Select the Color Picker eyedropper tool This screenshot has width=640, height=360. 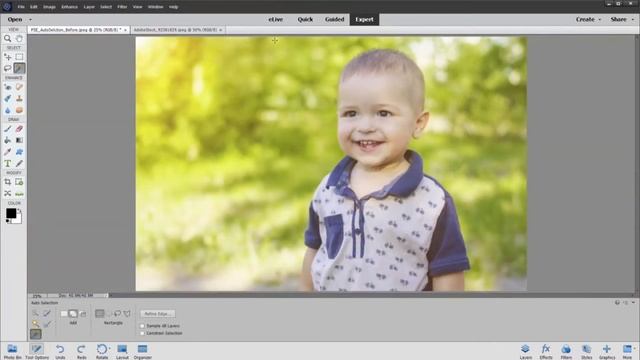click(x=7, y=152)
